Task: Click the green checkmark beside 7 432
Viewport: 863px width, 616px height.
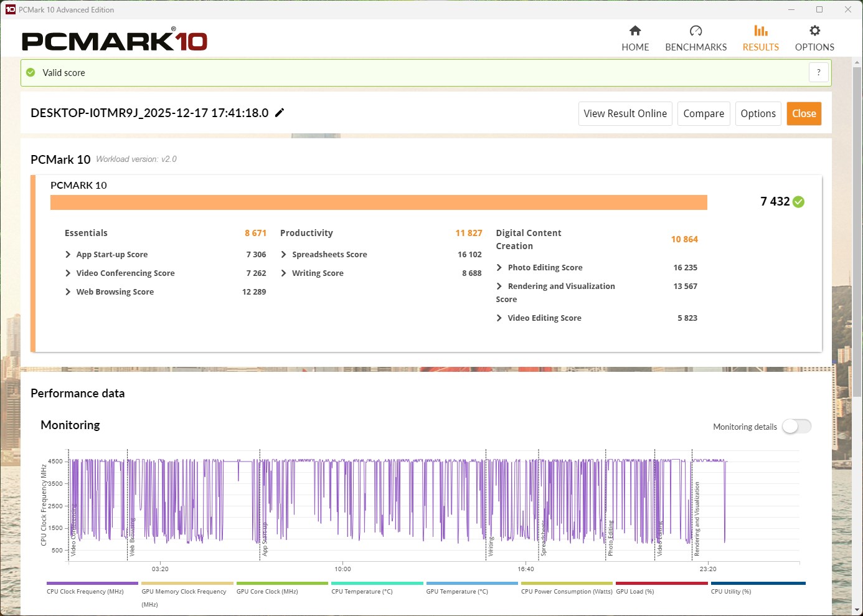Action: (x=799, y=202)
